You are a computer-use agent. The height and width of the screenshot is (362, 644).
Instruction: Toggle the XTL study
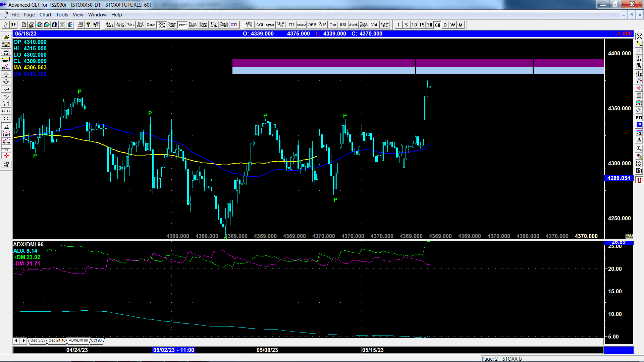(234, 25)
